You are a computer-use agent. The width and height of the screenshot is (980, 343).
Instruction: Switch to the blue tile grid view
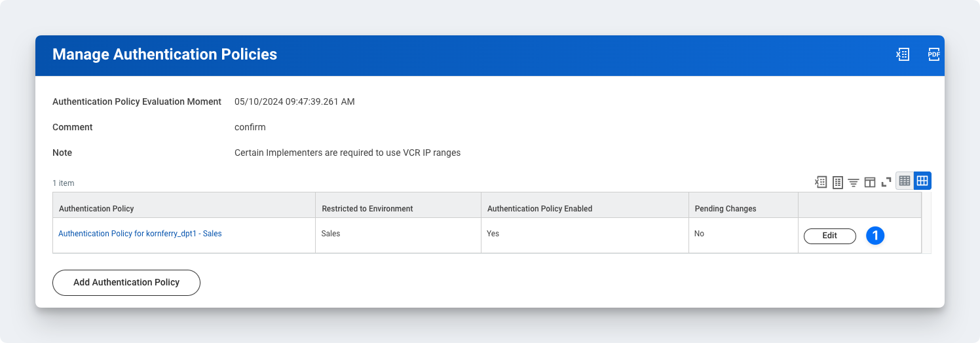pos(922,181)
